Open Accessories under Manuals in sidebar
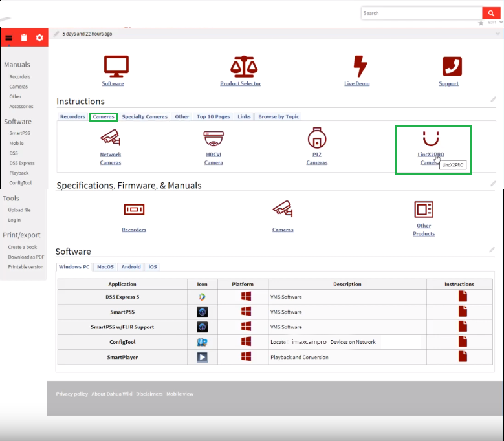This screenshot has height=441, width=504. pos(21,106)
